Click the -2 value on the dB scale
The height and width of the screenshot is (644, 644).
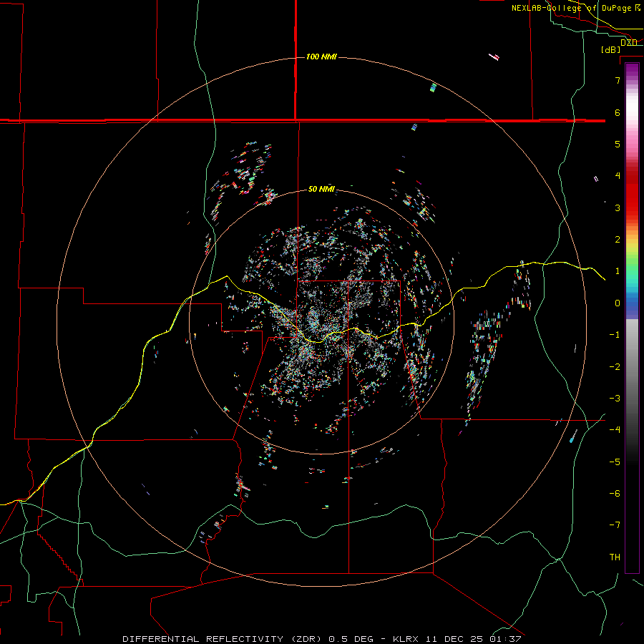pos(615,366)
